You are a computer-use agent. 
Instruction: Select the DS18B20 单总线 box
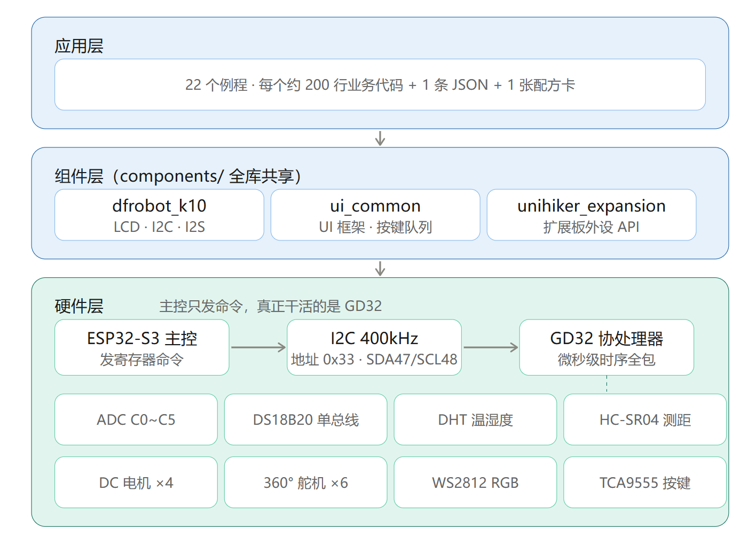[x=306, y=419]
